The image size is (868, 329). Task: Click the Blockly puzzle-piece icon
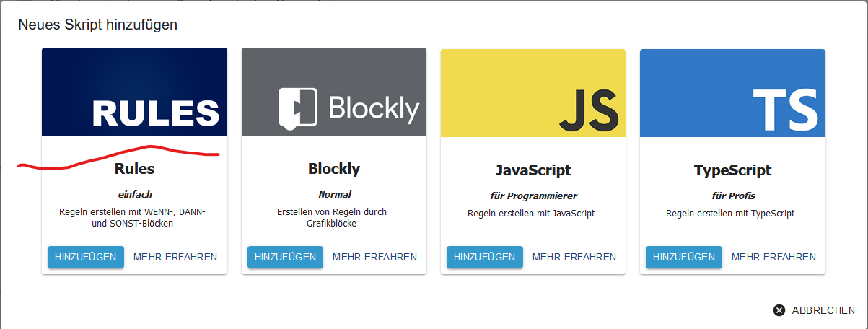(x=298, y=109)
